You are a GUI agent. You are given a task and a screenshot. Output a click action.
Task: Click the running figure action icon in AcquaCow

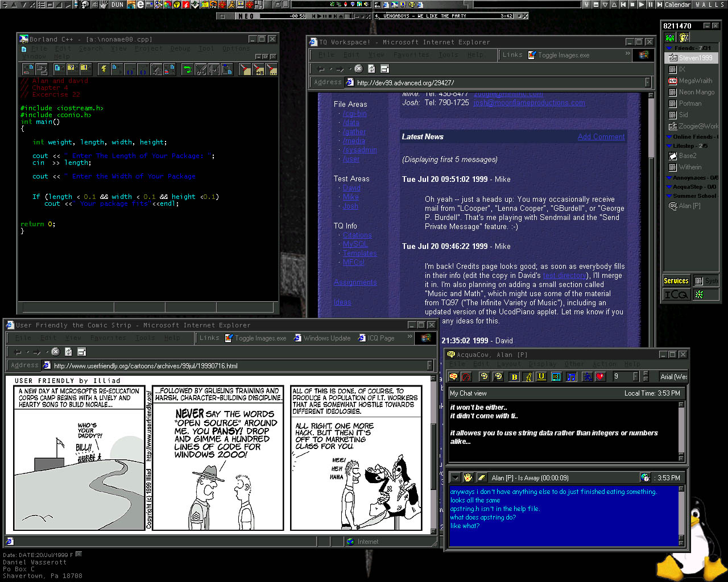pos(588,376)
